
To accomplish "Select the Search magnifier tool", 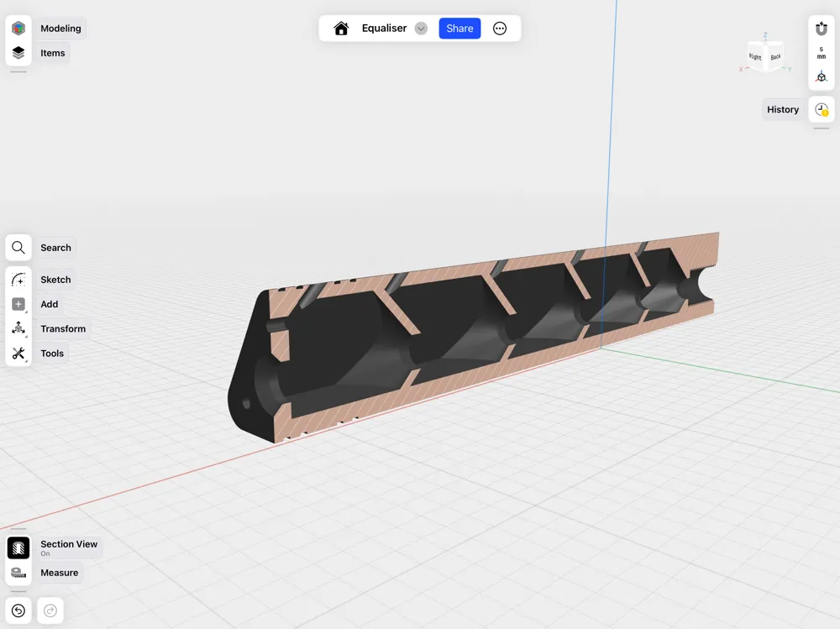I will [x=18, y=248].
